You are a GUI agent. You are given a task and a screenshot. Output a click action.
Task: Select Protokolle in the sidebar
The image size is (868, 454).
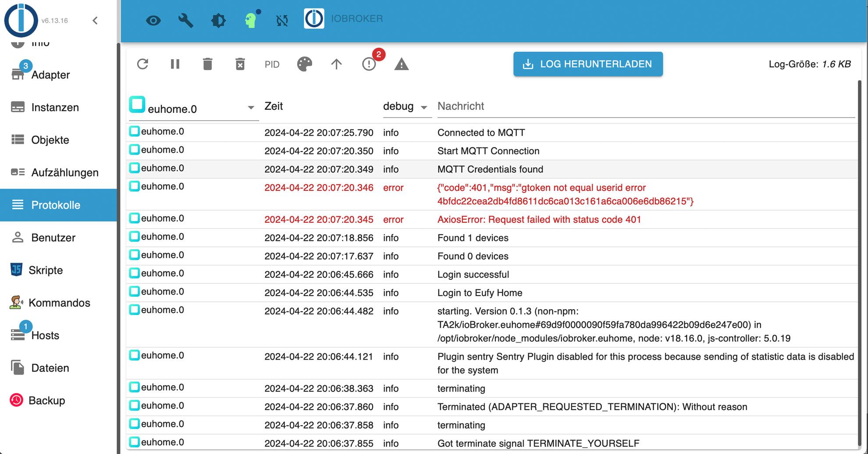click(59, 205)
